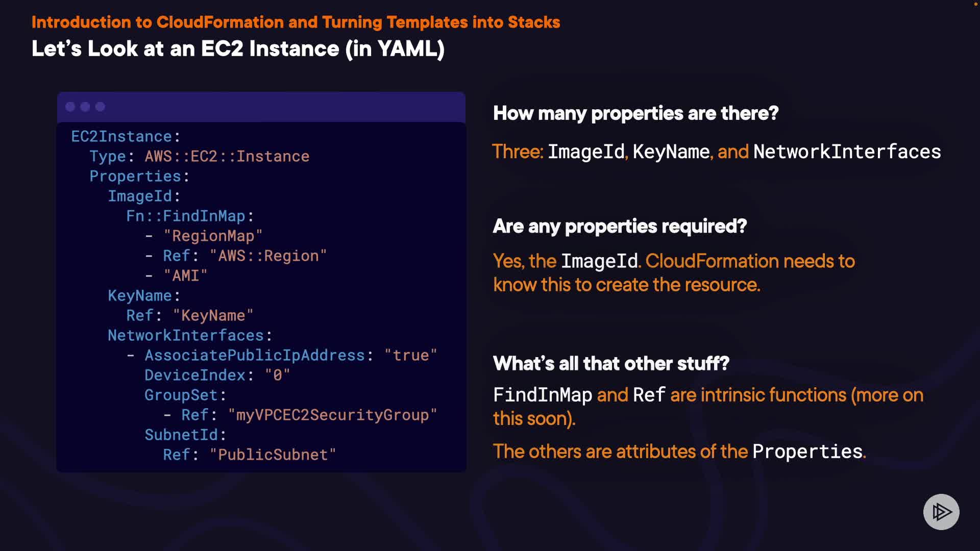Click the "Let's Look at an EC2 Instance" title
This screenshot has height=551, width=980.
(x=238, y=49)
